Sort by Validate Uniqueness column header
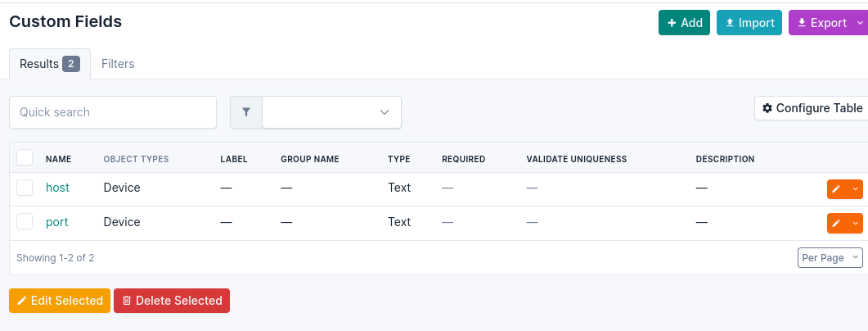 tap(577, 159)
